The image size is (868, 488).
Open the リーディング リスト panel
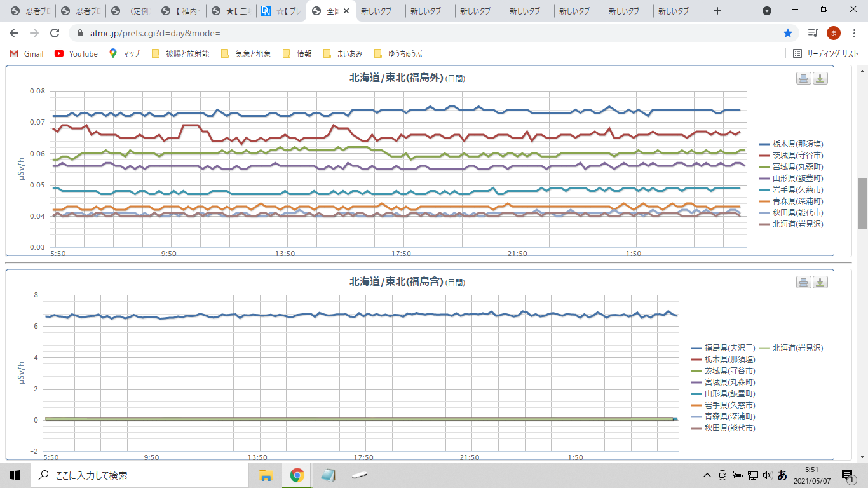pos(826,54)
